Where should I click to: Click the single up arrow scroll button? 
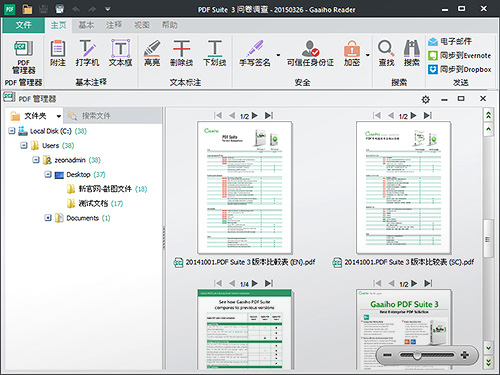click(488, 129)
